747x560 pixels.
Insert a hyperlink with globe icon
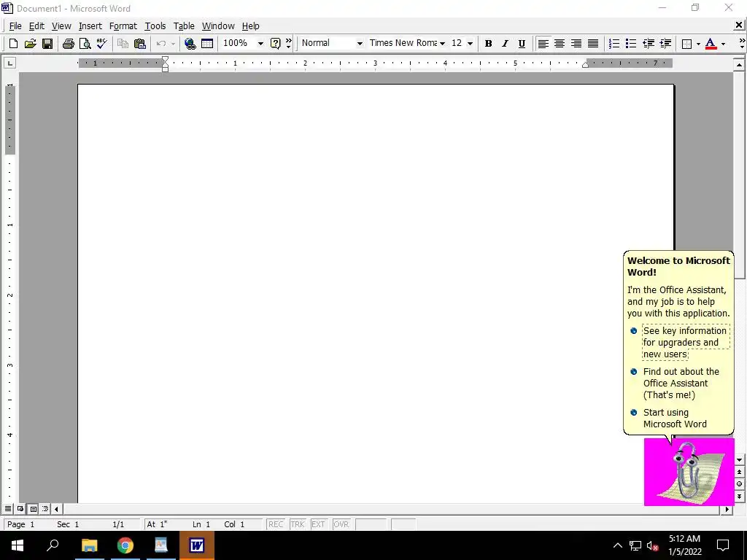(x=190, y=44)
